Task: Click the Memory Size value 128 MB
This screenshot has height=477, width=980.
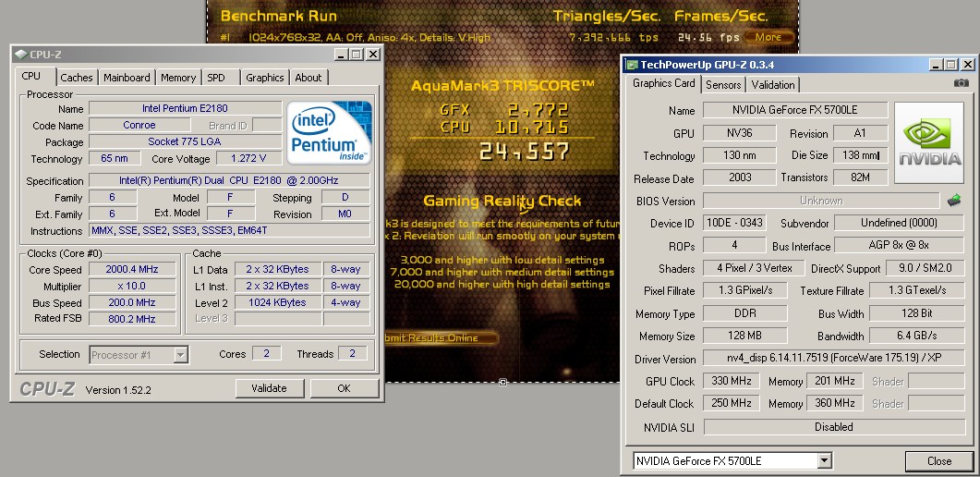Action: [x=745, y=336]
